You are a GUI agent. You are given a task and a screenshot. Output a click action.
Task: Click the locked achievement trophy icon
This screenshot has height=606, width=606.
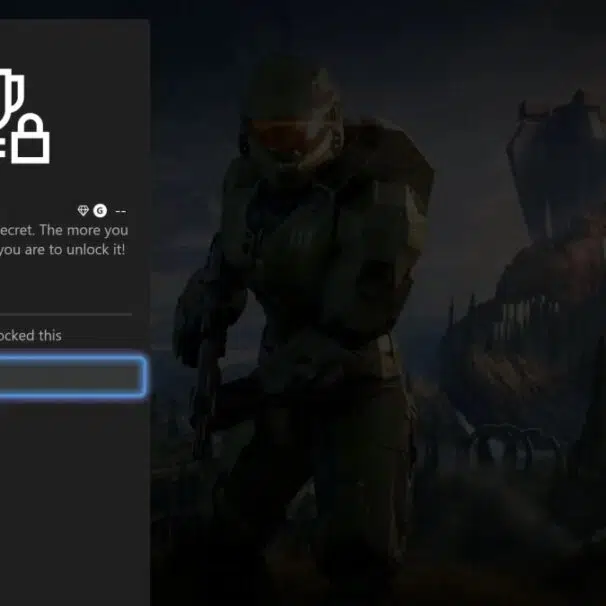coord(24,116)
